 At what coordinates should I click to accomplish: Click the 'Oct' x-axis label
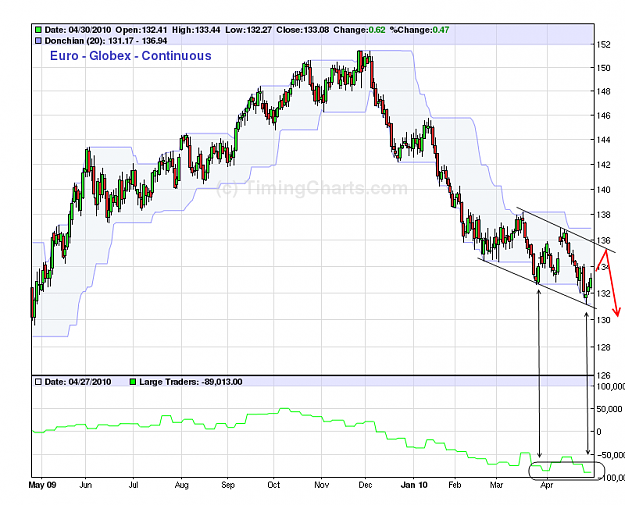tap(273, 485)
